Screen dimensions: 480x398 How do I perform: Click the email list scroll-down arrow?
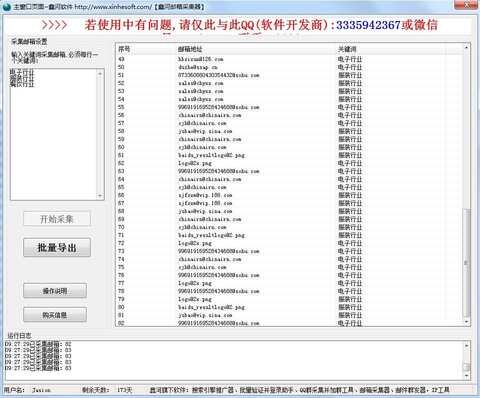pyautogui.click(x=466, y=321)
